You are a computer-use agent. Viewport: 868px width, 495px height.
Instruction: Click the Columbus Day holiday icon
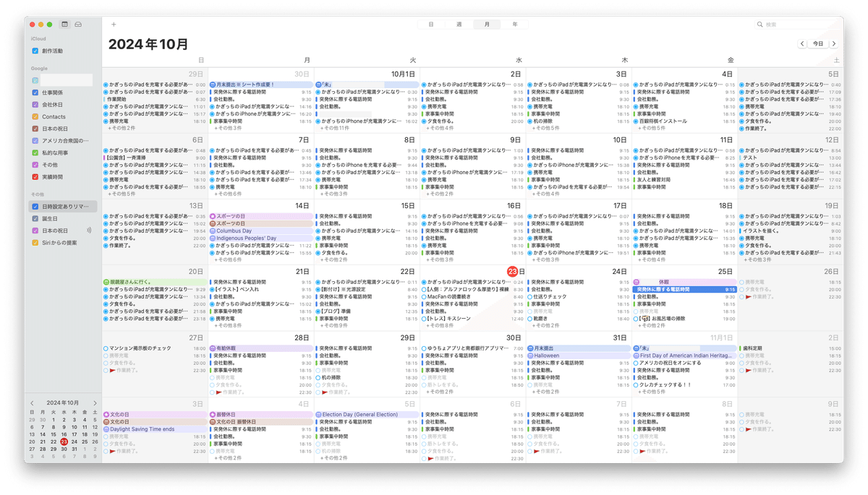213,231
